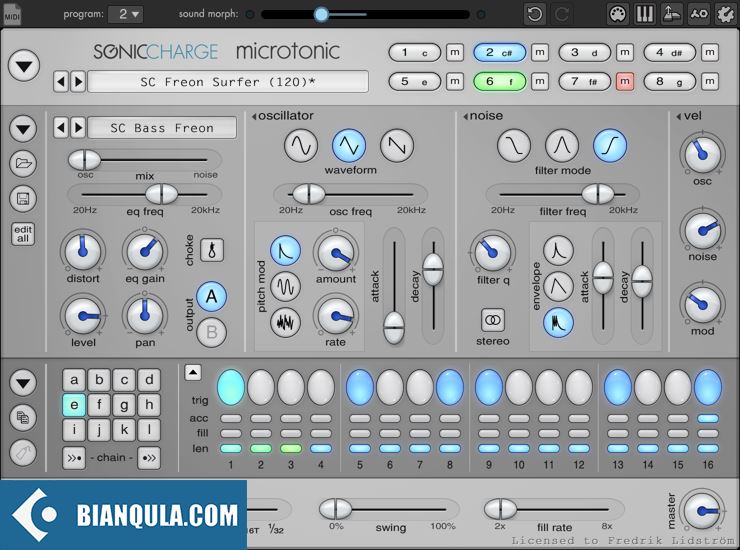Mute channel 1 with m button
This screenshot has width=740, height=550.
454,52
